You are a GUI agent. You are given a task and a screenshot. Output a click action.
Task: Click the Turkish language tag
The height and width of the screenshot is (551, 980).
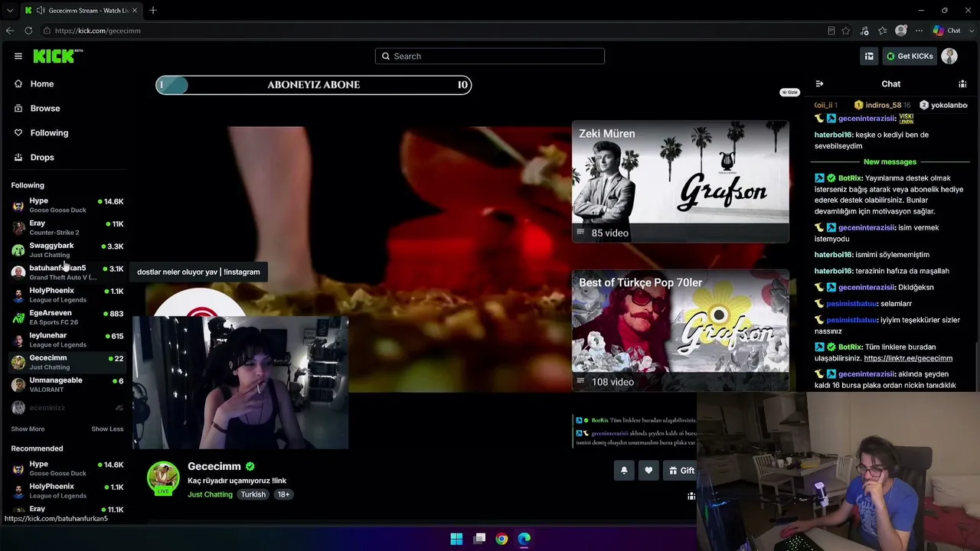pyautogui.click(x=253, y=494)
